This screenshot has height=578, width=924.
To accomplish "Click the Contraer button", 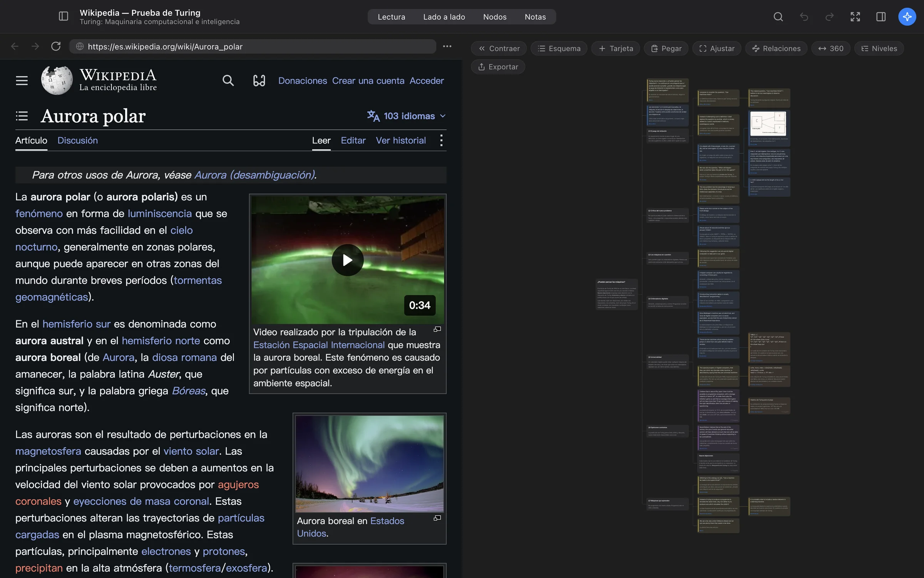I will [x=499, y=49].
